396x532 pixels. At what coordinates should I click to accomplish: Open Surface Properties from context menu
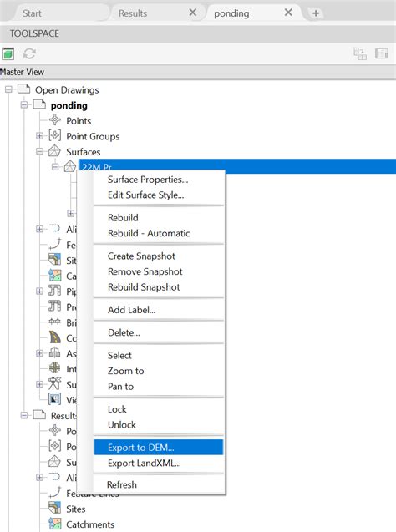tap(159, 179)
